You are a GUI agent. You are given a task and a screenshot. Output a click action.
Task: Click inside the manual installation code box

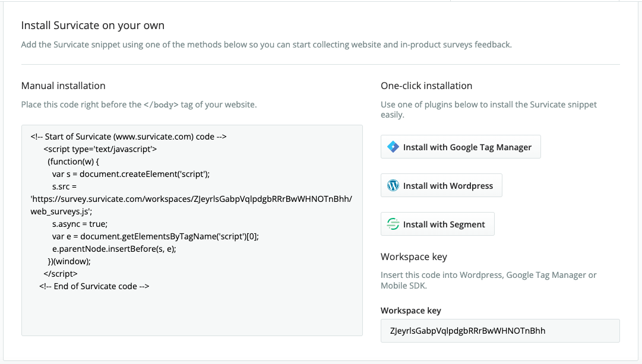pyautogui.click(x=192, y=230)
